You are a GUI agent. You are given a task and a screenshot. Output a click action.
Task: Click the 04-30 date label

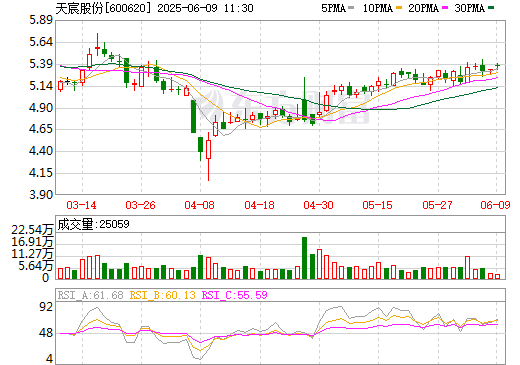(x=318, y=205)
